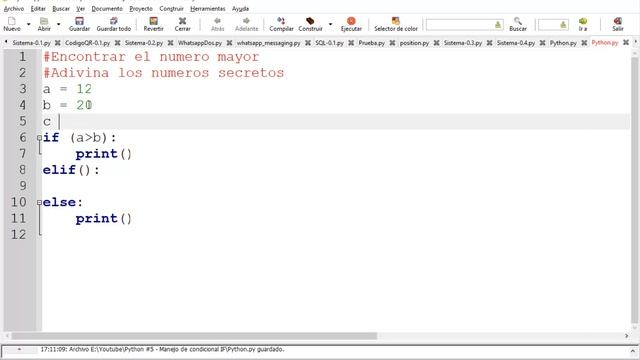Focus the go-to-line number field

tap(553, 25)
